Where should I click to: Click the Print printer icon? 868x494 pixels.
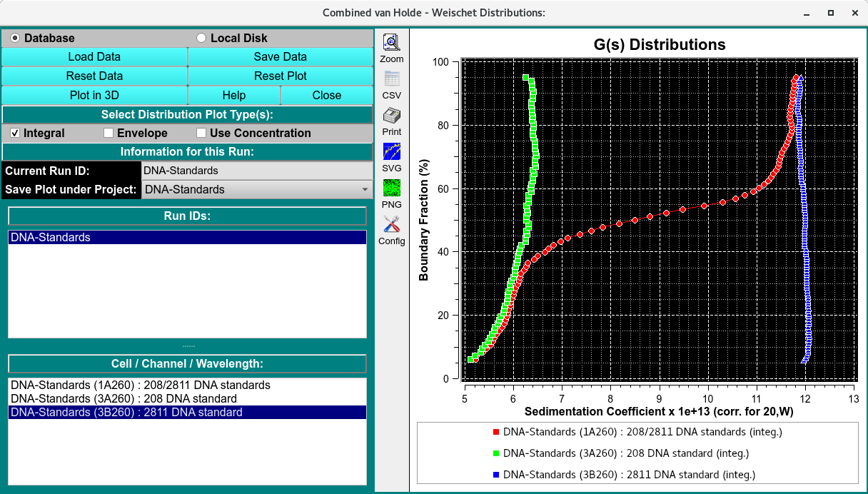click(x=391, y=116)
